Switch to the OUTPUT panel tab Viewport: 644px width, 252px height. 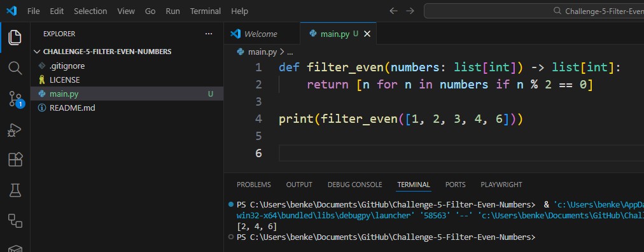299,185
